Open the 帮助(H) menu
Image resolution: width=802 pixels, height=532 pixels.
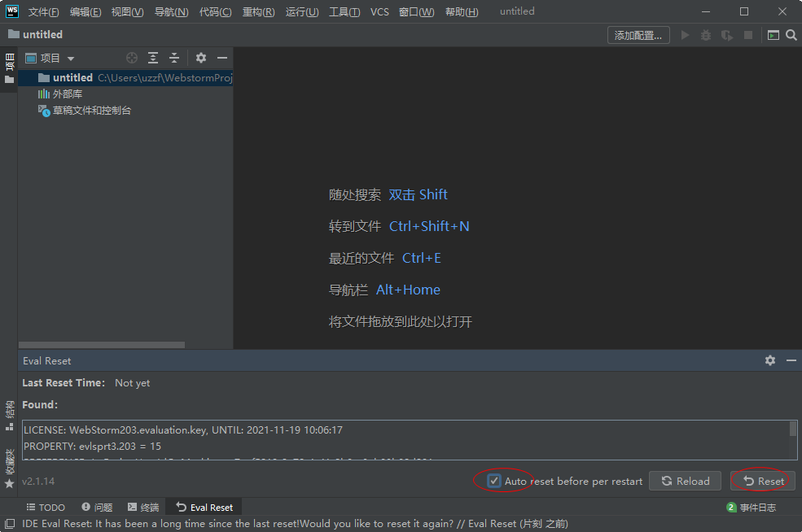click(462, 11)
